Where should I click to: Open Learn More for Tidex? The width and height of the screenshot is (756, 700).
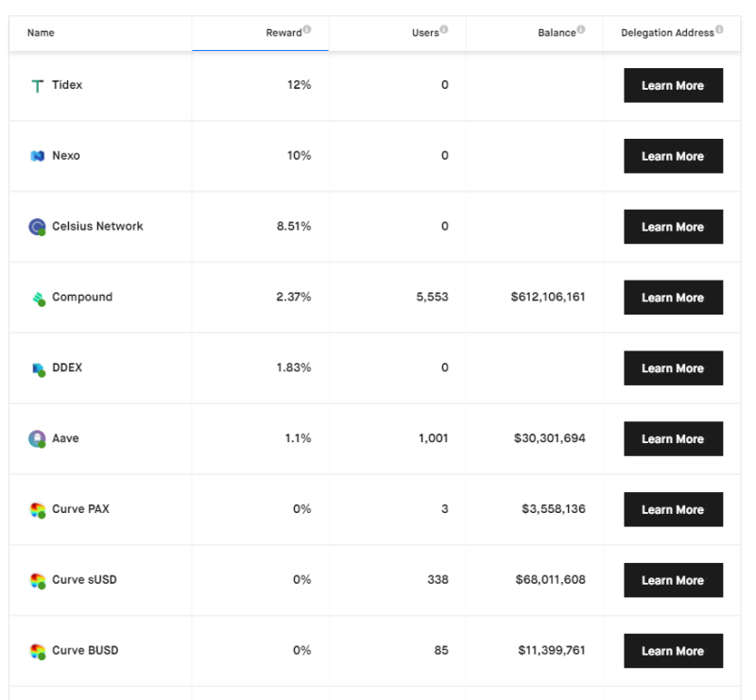coord(673,85)
